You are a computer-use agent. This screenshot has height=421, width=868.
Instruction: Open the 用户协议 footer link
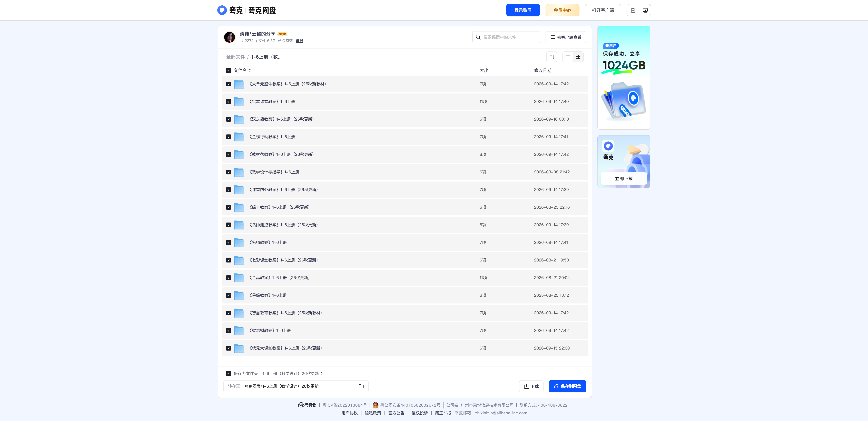349,413
